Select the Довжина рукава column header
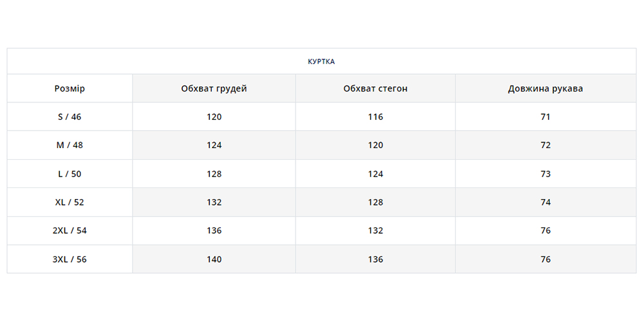The image size is (644, 322). [545, 89]
